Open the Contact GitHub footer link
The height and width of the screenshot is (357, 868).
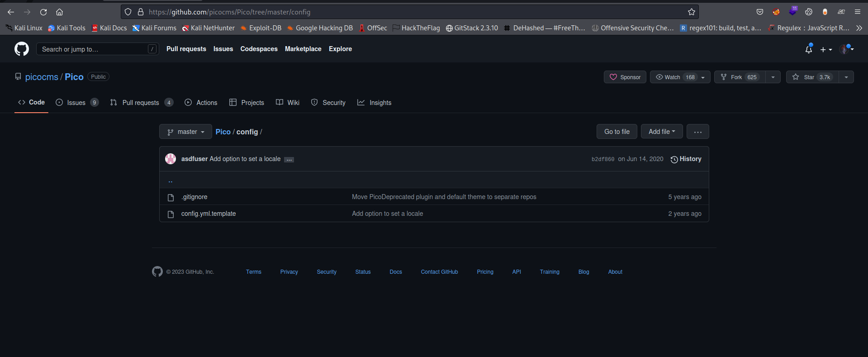[439, 272]
